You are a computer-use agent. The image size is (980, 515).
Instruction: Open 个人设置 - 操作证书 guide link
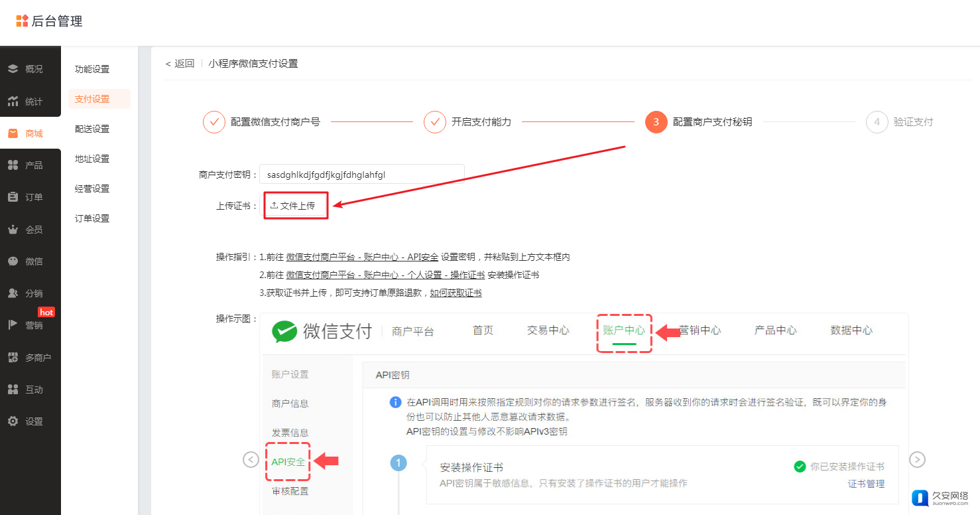point(385,275)
